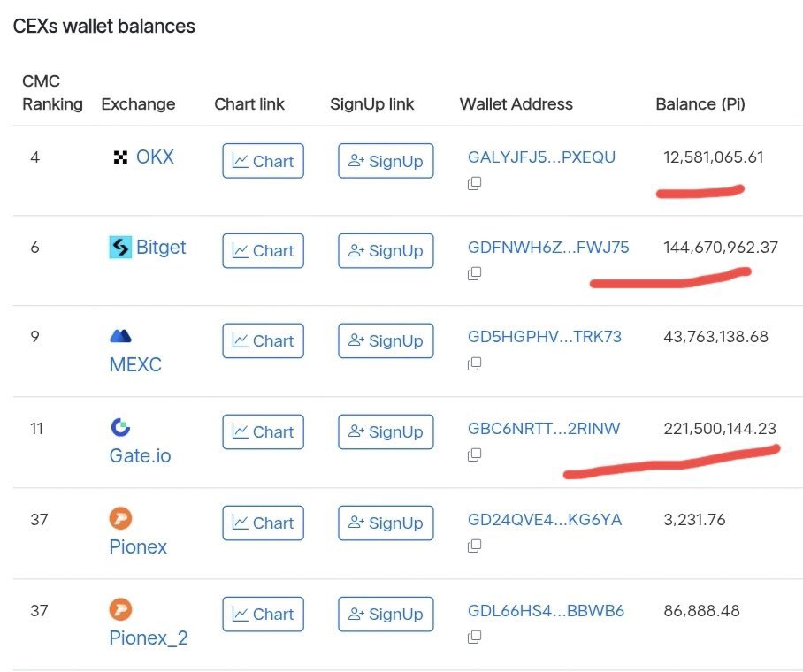The width and height of the screenshot is (803, 672).
Task: Select the balance 43,763,138.68
Action: 716,337
